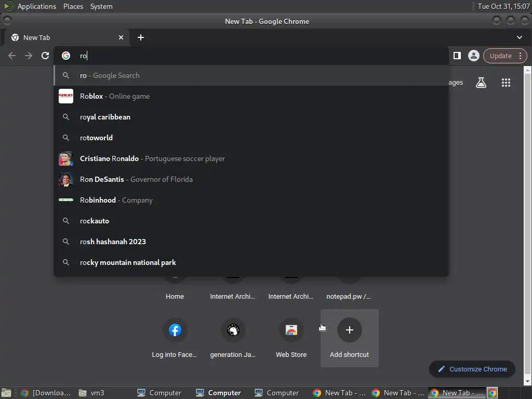Open the notepad.pw shortcut
Screen dimensions: 532x399
(x=349, y=296)
